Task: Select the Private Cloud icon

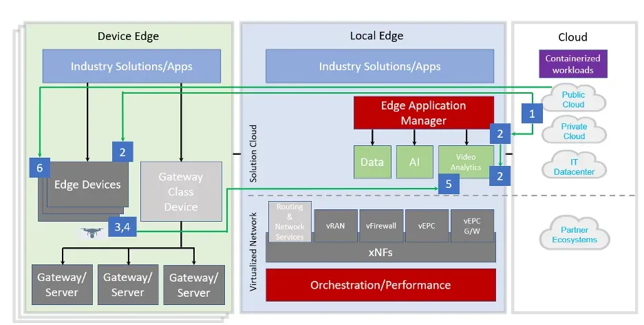Action: pos(574,132)
